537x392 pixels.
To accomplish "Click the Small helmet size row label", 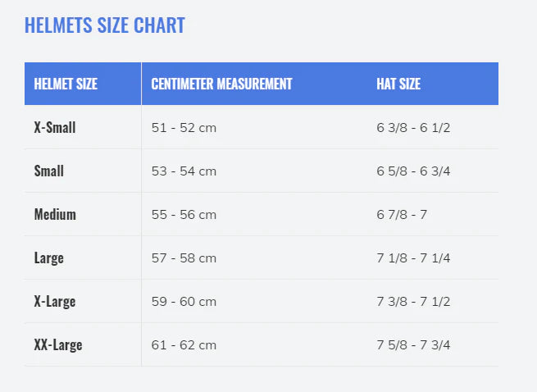I will (49, 171).
